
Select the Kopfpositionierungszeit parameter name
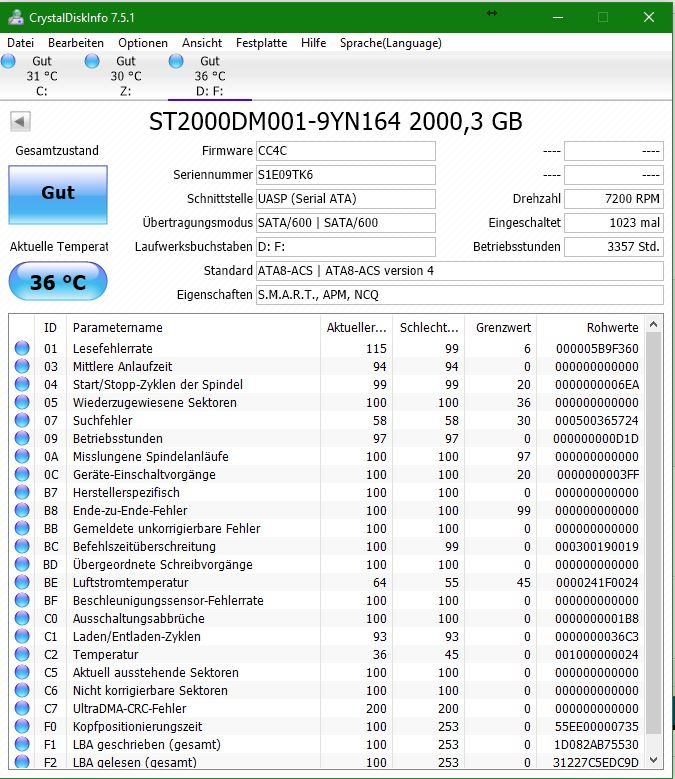pyautogui.click(x=138, y=726)
